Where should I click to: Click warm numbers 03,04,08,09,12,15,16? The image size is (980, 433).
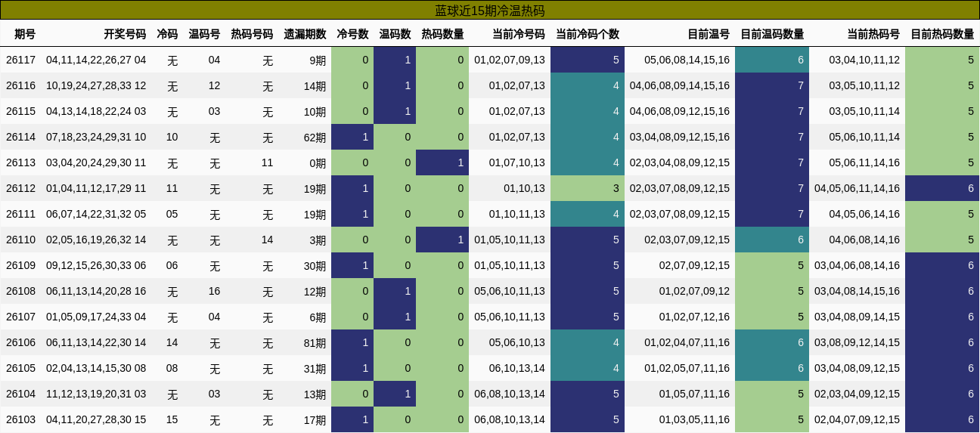click(680, 137)
